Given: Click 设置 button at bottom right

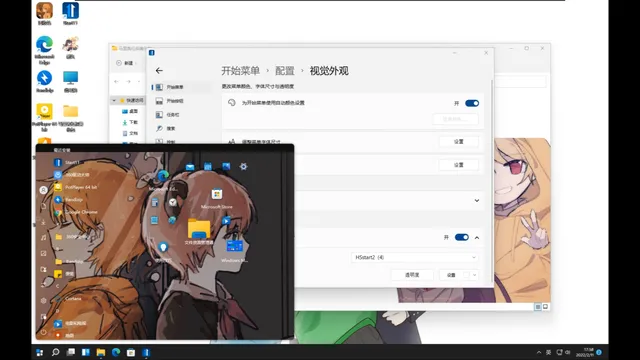Looking at the screenshot, I should click(x=451, y=275).
